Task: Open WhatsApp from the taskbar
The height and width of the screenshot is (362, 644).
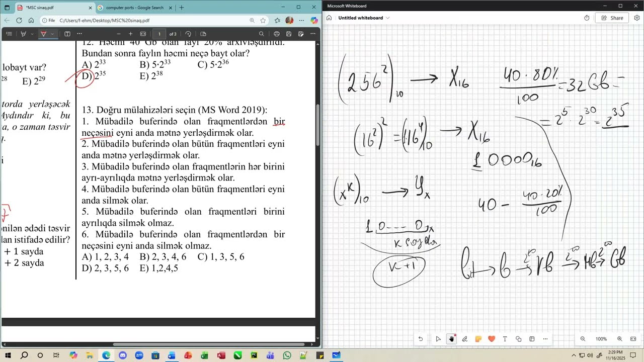Action: pyautogui.click(x=287, y=355)
